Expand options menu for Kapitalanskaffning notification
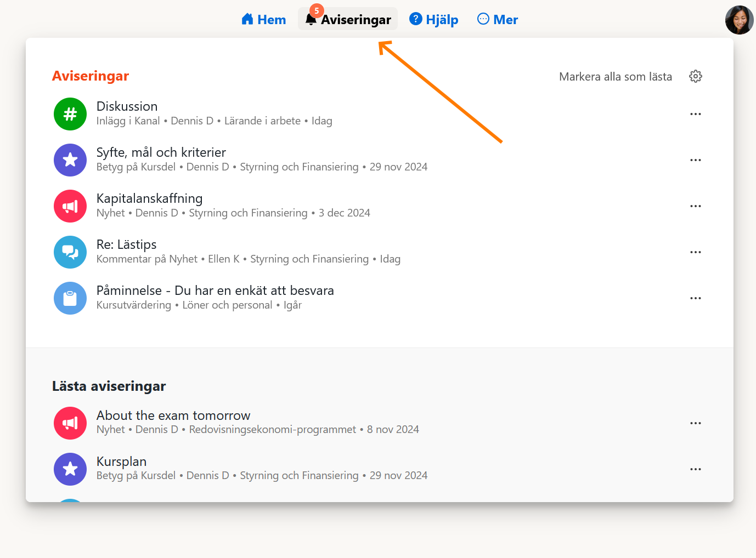 [696, 206]
